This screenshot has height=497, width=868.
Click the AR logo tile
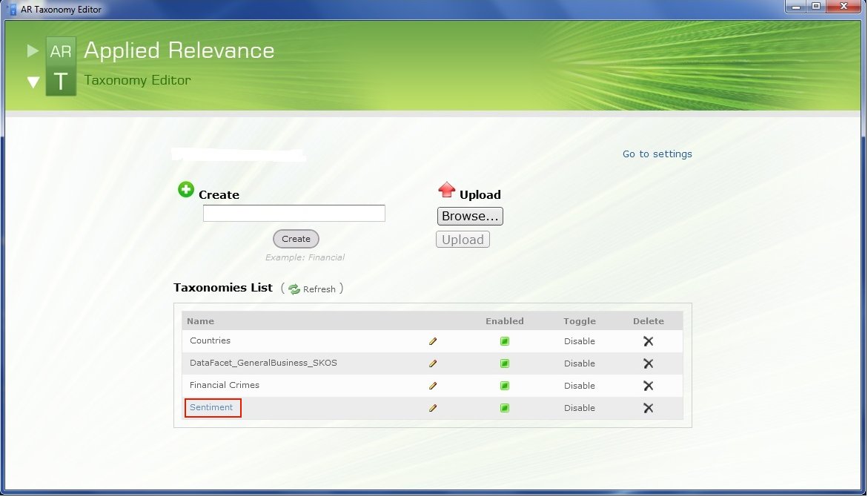61,51
